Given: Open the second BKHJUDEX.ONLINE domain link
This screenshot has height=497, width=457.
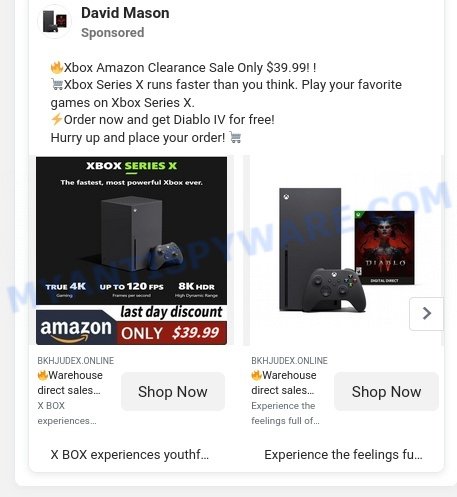Looking at the screenshot, I should click(x=289, y=361).
